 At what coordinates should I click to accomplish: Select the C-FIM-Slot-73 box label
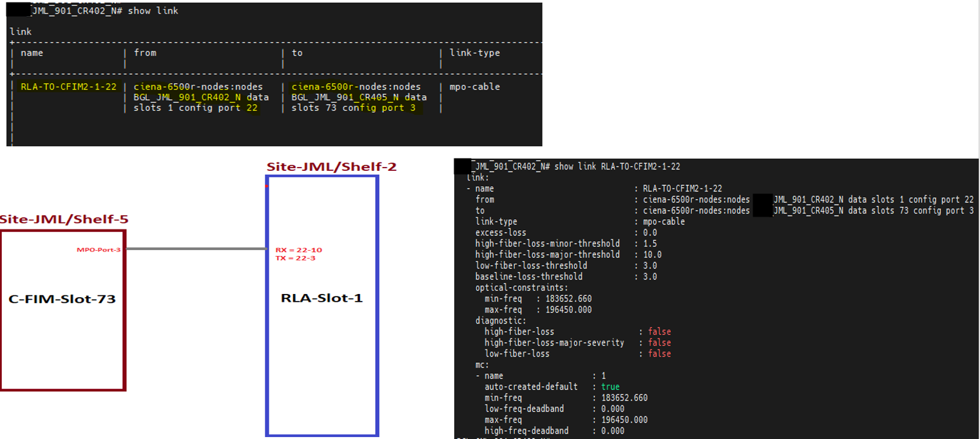pyautogui.click(x=62, y=299)
